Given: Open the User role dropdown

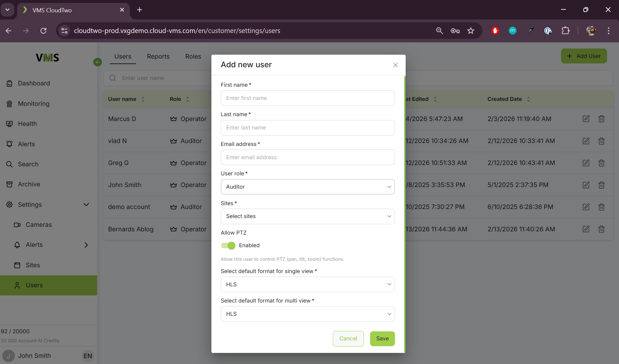Looking at the screenshot, I should point(308,187).
